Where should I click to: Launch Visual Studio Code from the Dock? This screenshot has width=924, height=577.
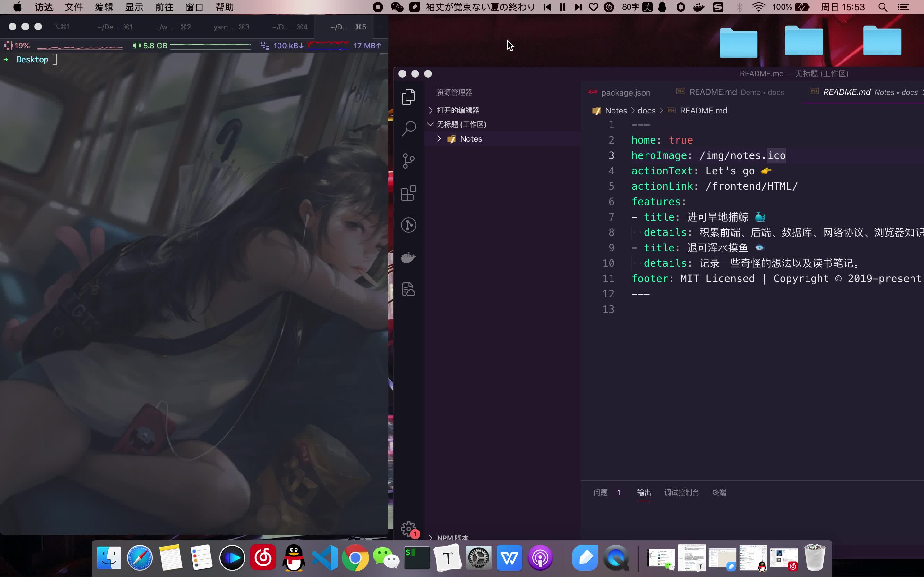pyautogui.click(x=325, y=557)
